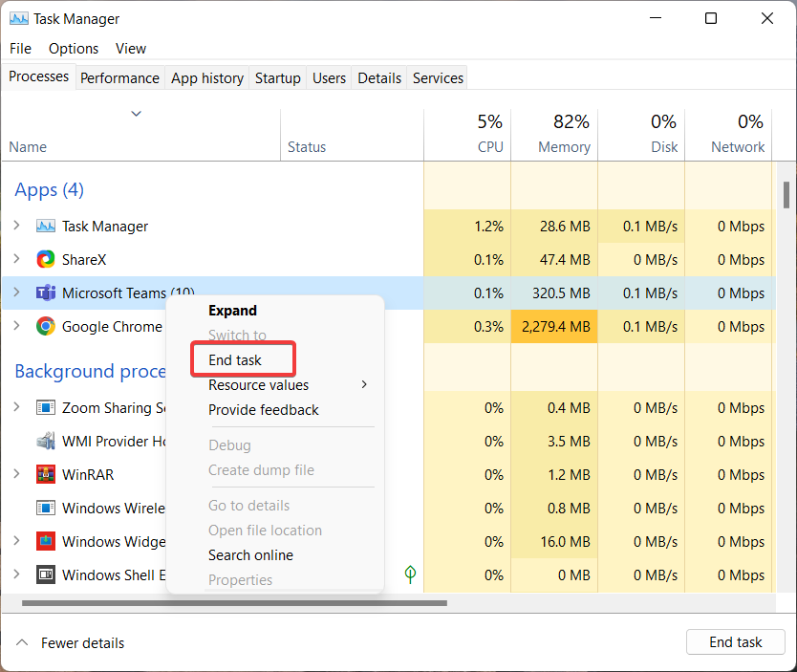
Task: Expand the ShareX process row
Action: (17, 259)
